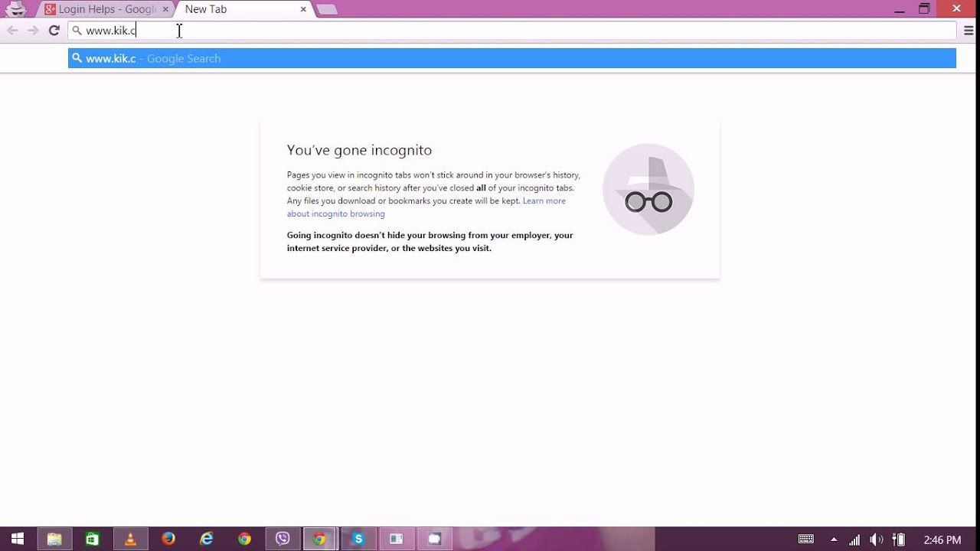980x551 pixels.
Task: Open the network signal tray icon
Action: pos(854,540)
